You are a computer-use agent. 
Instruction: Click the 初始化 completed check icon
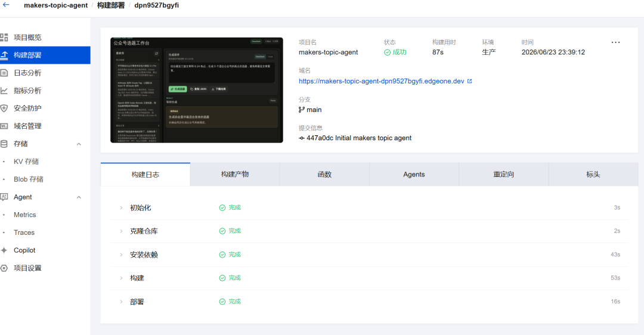tap(222, 207)
